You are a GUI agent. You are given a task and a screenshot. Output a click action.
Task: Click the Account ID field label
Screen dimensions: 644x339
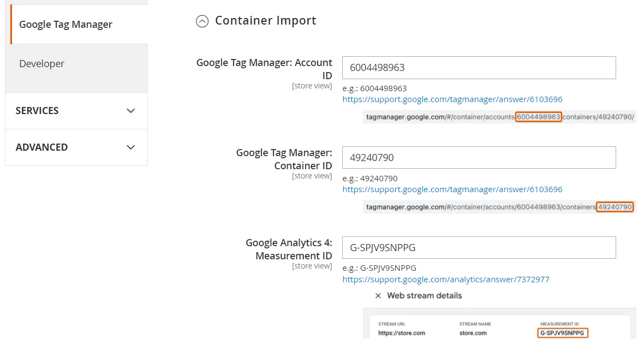click(264, 69)
